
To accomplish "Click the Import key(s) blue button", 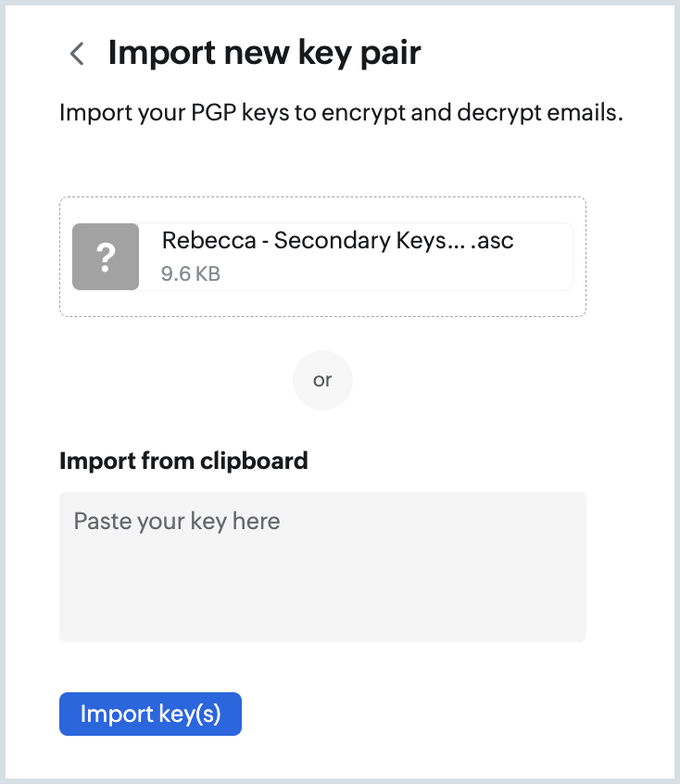I will pyautogui.click(x=150, y=714).
